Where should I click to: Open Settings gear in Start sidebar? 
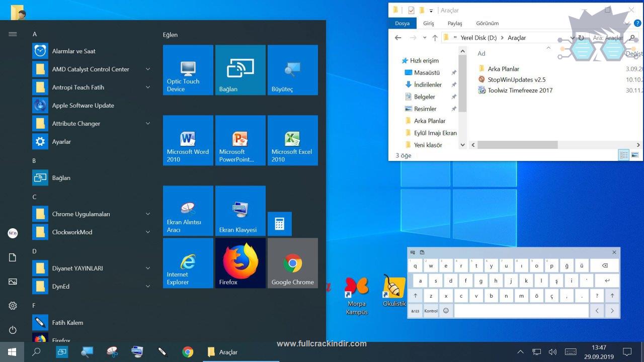[13, 306]
